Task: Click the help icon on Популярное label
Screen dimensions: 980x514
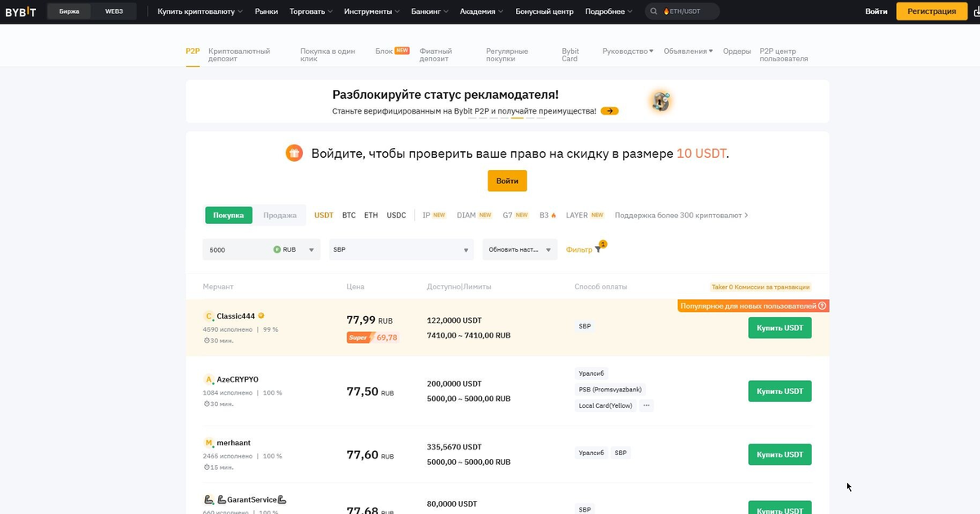Action: 822,306
